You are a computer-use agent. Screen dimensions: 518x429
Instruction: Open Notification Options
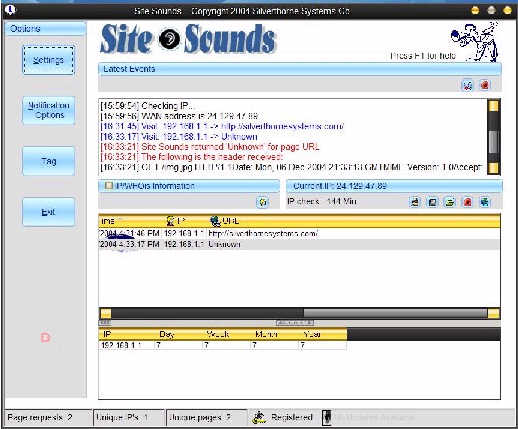[49, 110]
